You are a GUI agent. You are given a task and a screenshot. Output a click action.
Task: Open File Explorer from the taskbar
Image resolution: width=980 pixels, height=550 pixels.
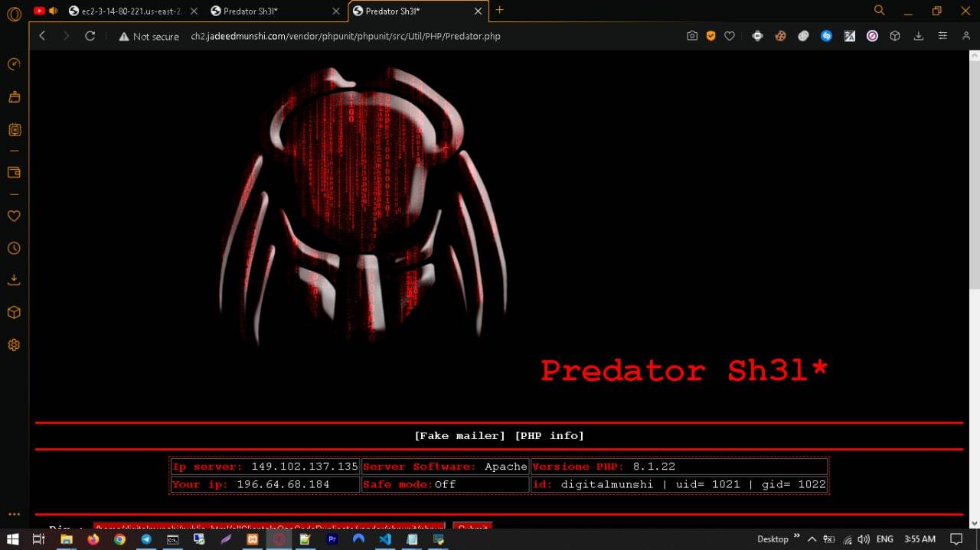[67, 539]
